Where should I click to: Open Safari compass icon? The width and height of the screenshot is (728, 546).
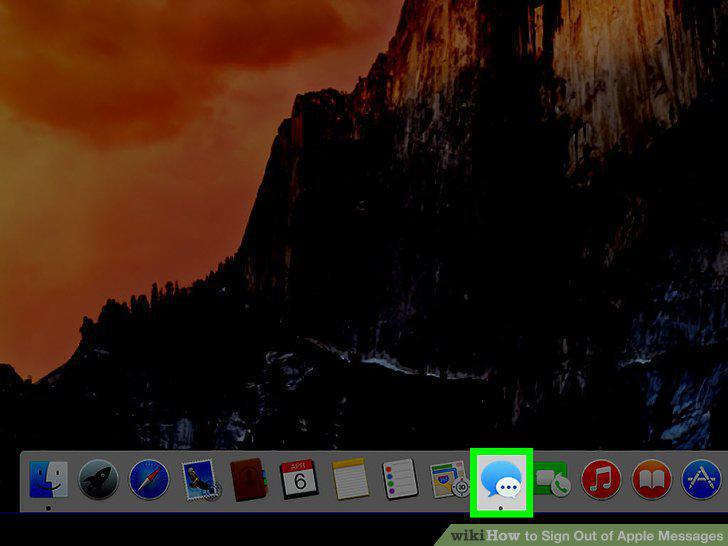tap(149, 479)
